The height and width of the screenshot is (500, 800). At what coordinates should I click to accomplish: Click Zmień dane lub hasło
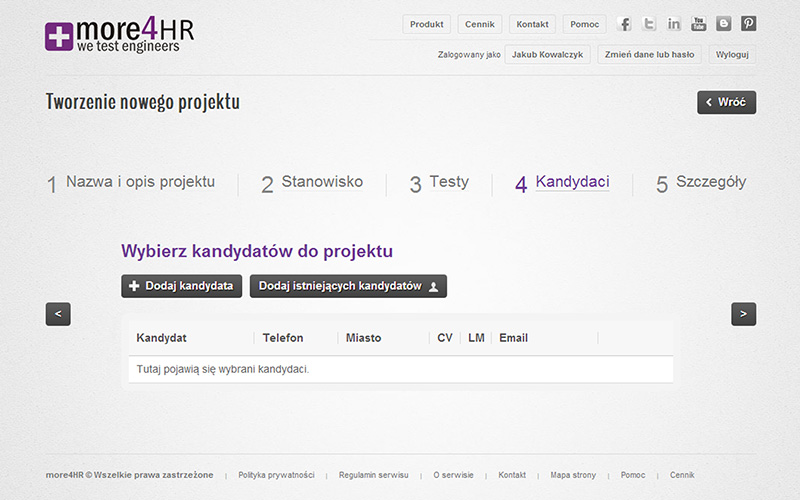coord(649,55)
